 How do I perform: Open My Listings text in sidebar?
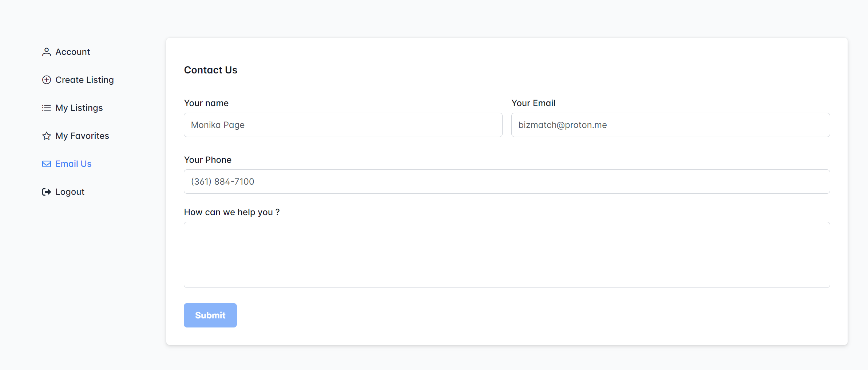coord(79,108)
